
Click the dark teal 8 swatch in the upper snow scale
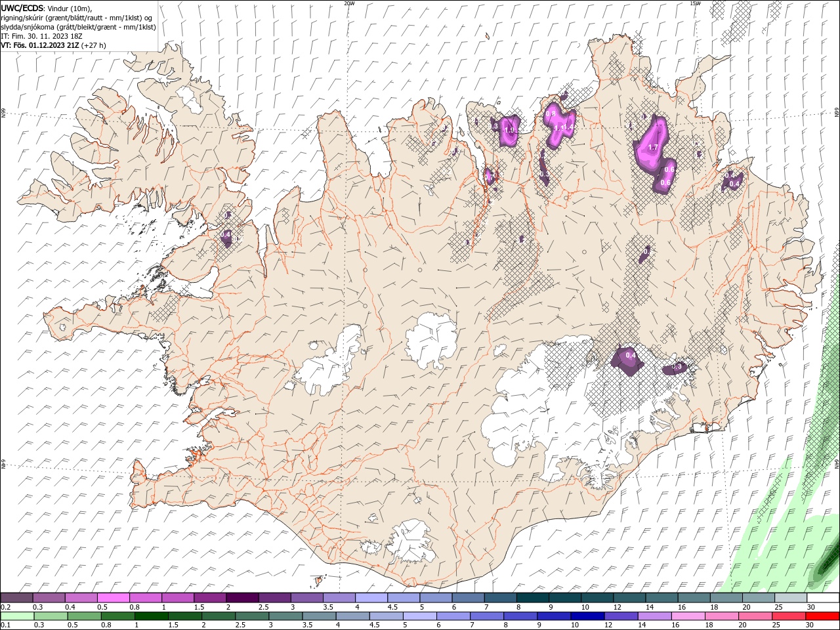click(532, 598)
